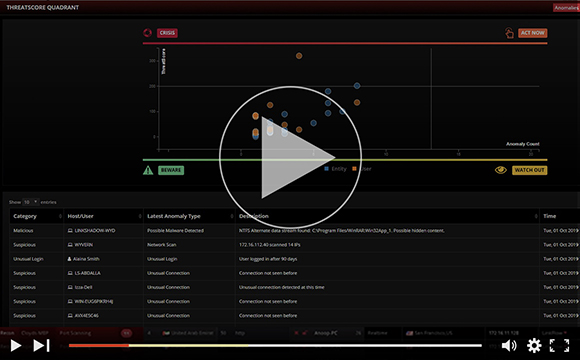Screen dimensions: 580x360
Task: Click Network Scan anomaly type
Action: 162,245
